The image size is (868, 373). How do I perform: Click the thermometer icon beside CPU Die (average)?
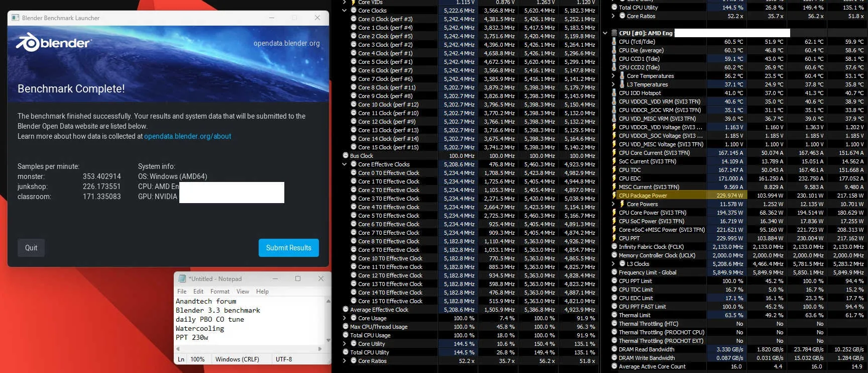tap(614, 50)
